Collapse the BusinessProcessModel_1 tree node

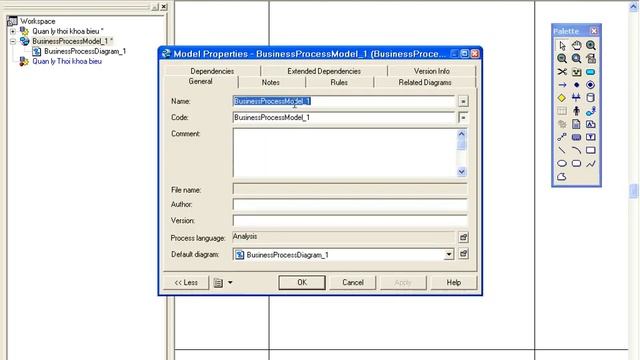coord(13,41)
